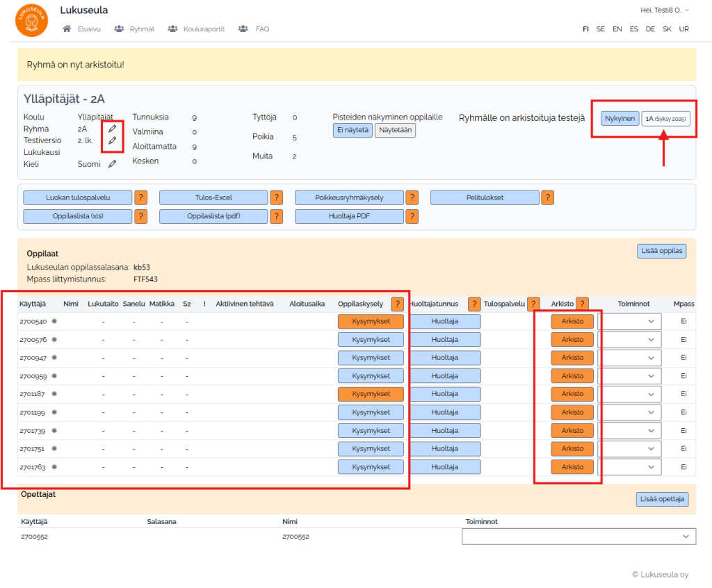The image size is (712, 588).
Task: Click the question mark in Oppilaskysely column header
Action: point(397,304)
